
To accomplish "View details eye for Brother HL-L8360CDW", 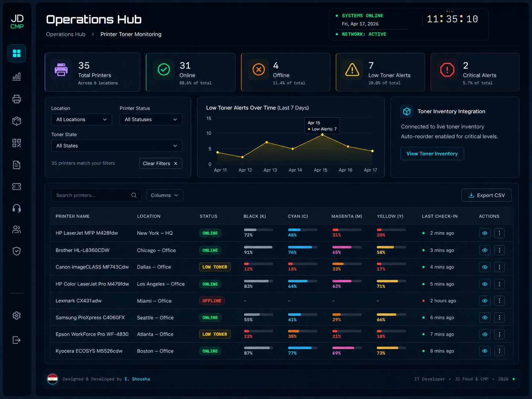I will point(485,250).
